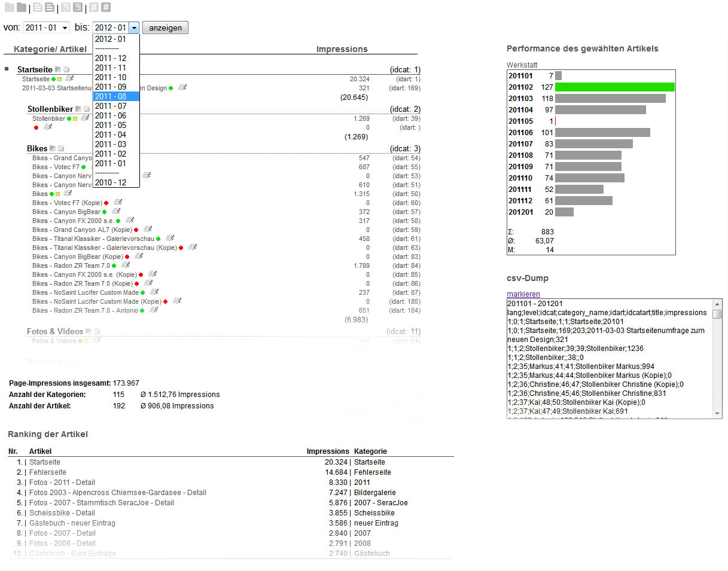Choose 2010 - 12 in the month list

point(116,182)
